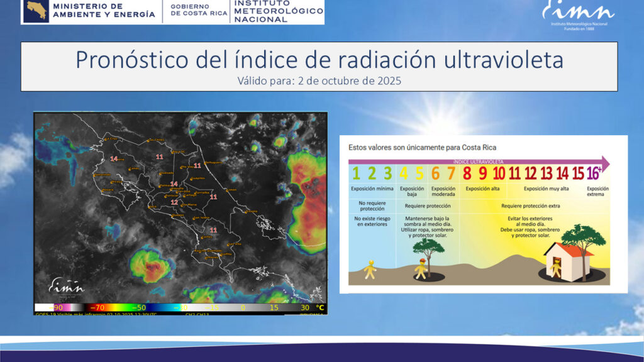Image resolution: width=644 pixels, height=362 pixels.
Task: Click the figure standing under the small tree
Action: click(x=421, y=268)
